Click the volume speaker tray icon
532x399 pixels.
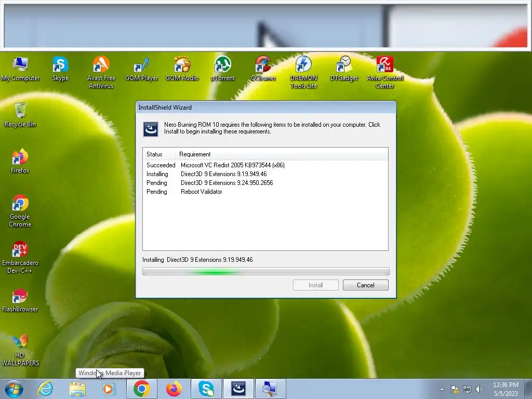(x=480, y=389)
